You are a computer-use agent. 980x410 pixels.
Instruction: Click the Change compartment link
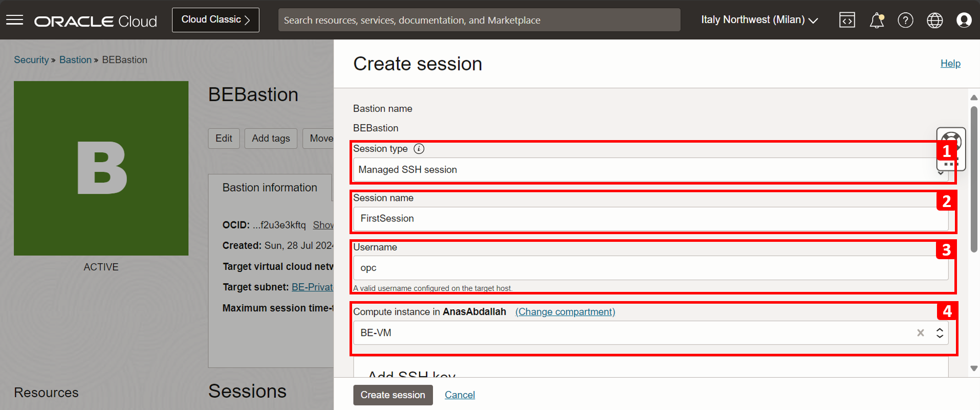(x=565, y=312)
